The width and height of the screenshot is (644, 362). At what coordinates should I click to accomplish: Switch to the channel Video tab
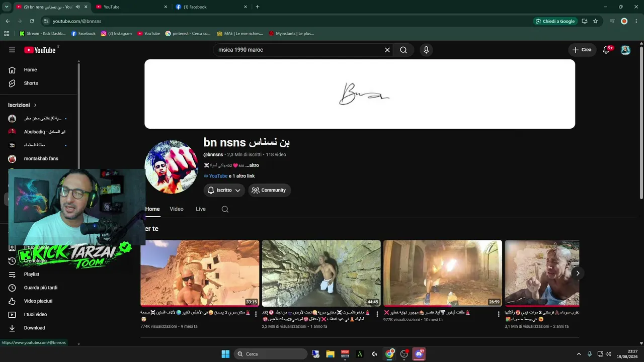tap(177, 209)
